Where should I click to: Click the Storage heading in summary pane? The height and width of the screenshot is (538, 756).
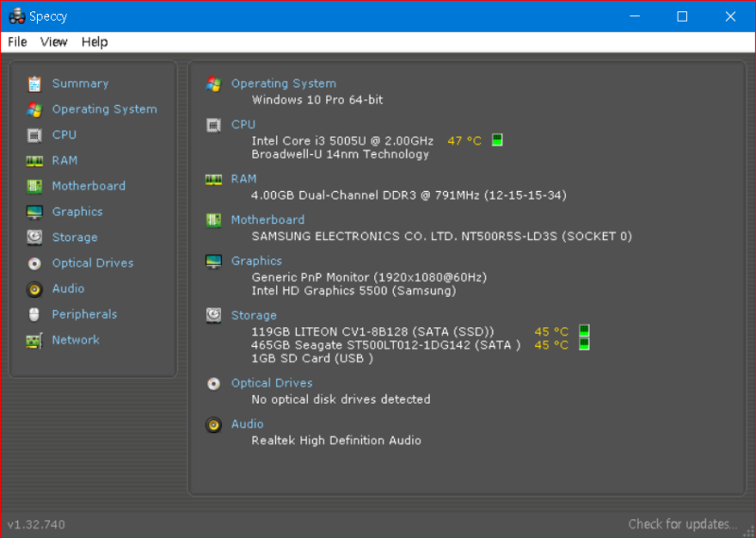click(253, 316)
